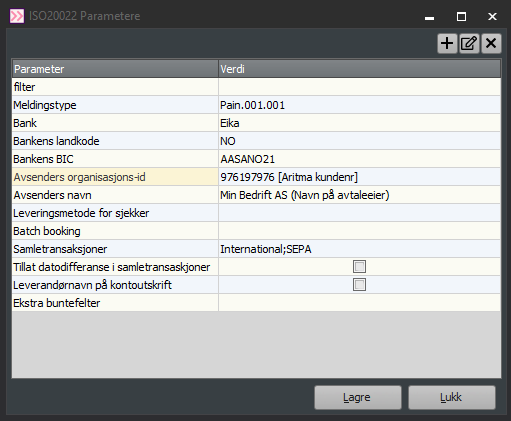Click the 976197976 [Aritma kundenr] value
Viewport: 511px width, 421px height.
(359, 177)
